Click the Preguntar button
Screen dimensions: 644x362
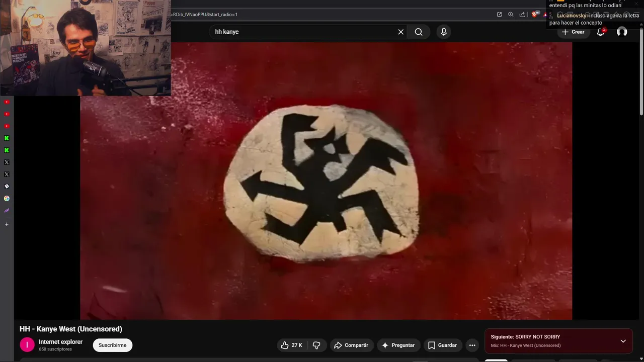click(398, 345)
